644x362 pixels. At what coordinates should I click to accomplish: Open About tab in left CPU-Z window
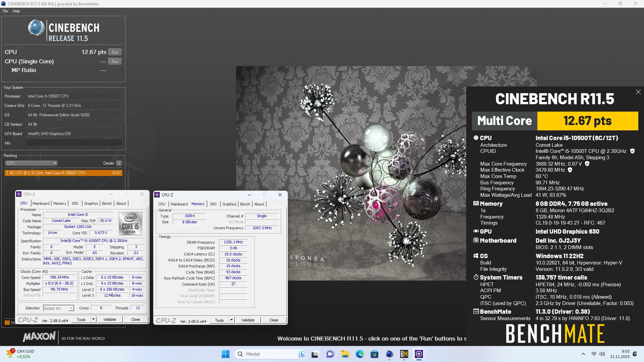pyautogui.click(x=121, y=203)
